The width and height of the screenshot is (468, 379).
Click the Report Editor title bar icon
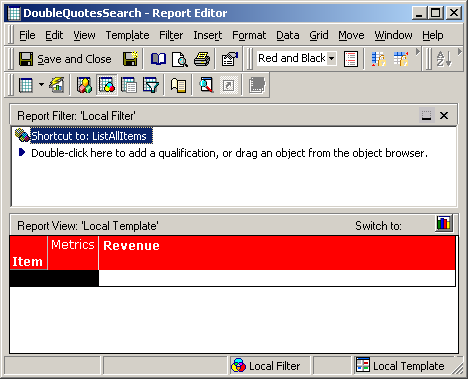tap(14, 13)
